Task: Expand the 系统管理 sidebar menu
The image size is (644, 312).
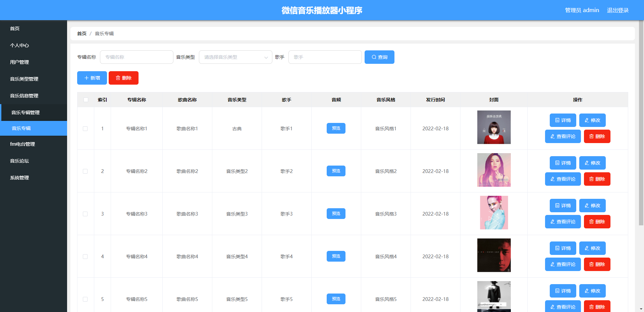Action: (x=19, y=177)
